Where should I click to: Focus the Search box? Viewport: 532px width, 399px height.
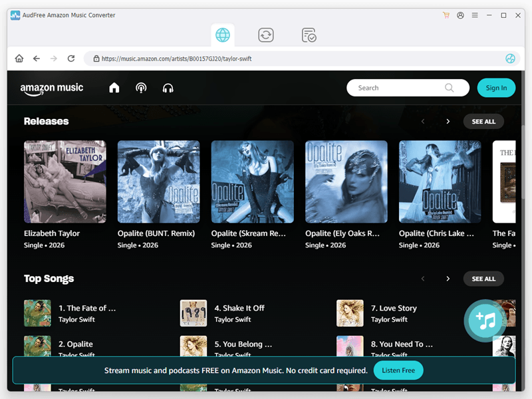tap(408, 88)
